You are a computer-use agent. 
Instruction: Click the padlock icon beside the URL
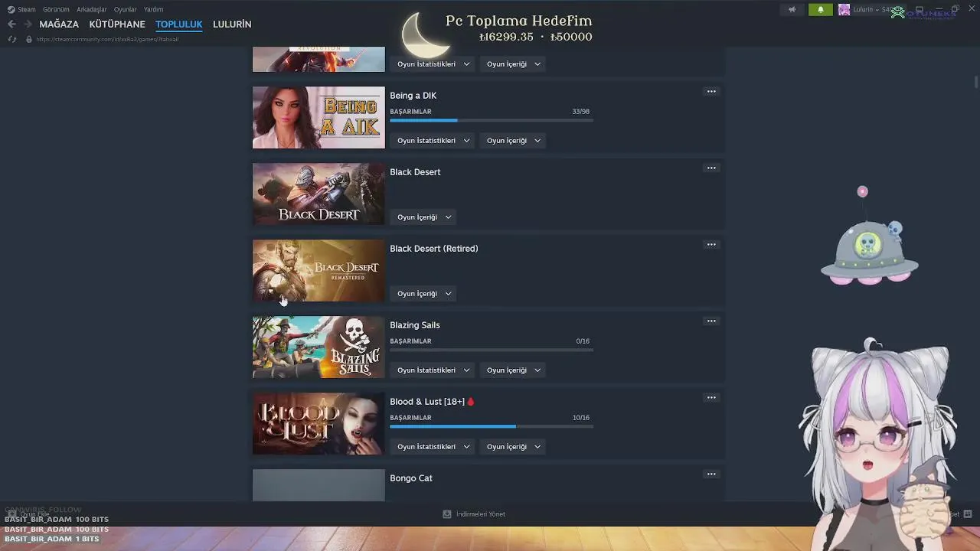[x=29, y=40]
